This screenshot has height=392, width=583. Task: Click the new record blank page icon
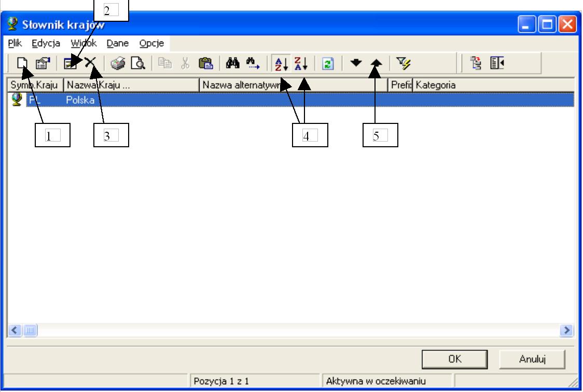pos(22,63)
